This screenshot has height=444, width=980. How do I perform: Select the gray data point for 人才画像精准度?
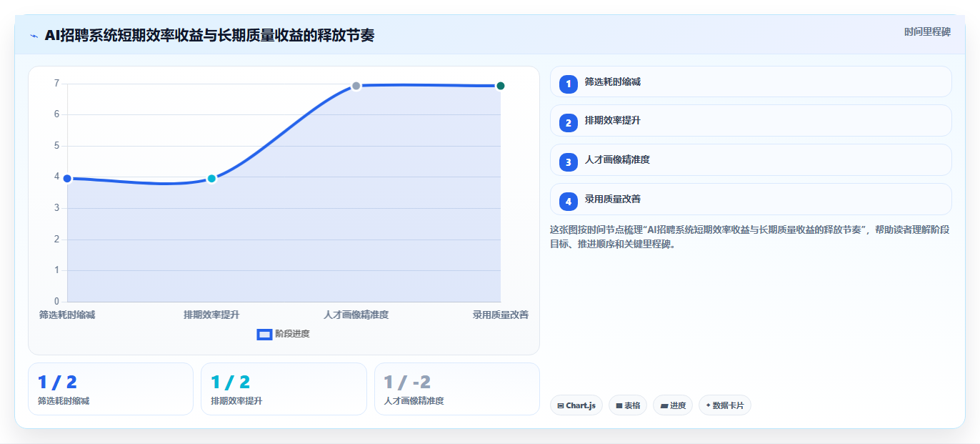coord(356,86)
